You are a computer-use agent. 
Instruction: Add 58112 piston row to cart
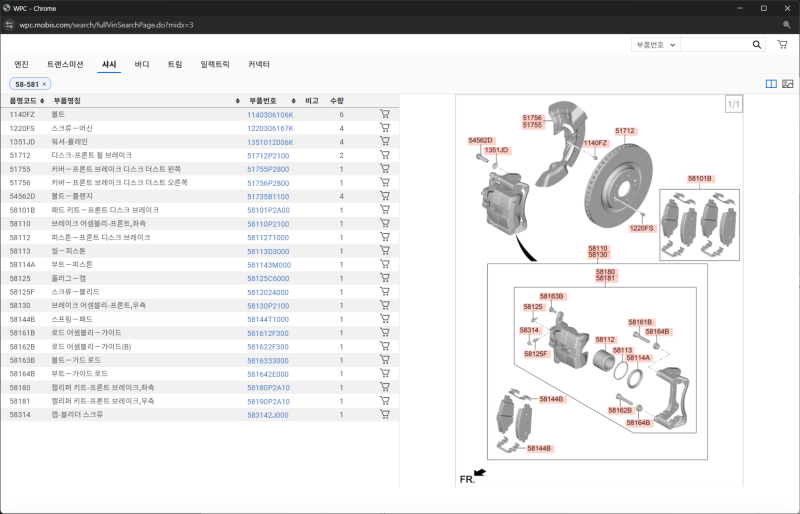click(x=385, y=237)
